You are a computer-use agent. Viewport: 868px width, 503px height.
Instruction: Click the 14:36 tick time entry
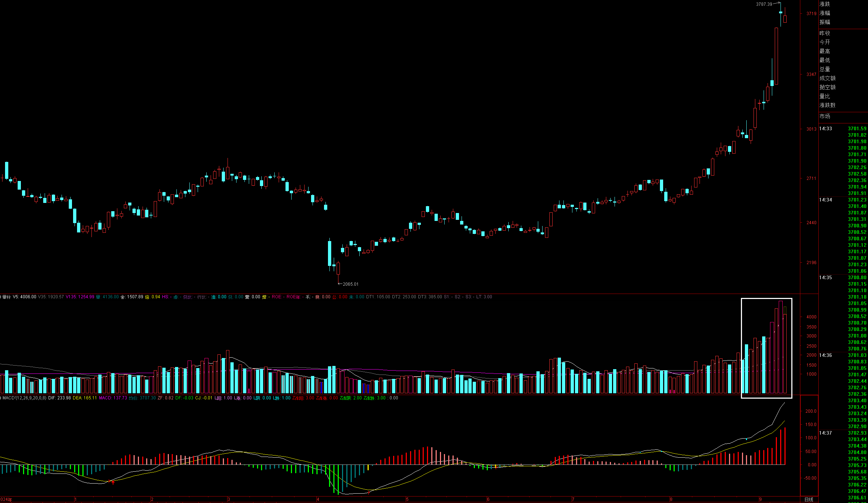click(x=826, y=355)
